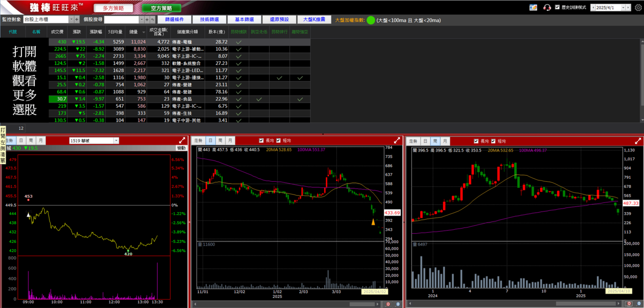Screen dimensions: 644x308
Task: Click scroll up arrow of stock table
Action: click(642, 41)
